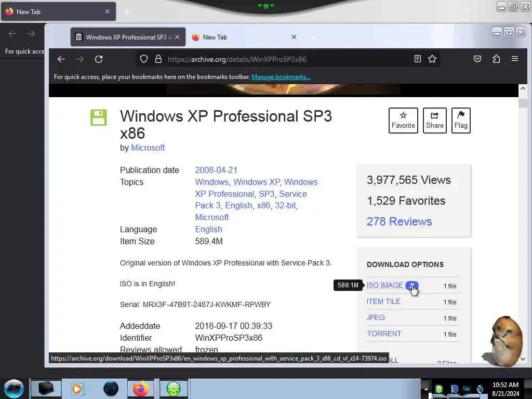532x399 pixels.
Task: Open the Extensions puzzle icon
Action: click(496, 59)
